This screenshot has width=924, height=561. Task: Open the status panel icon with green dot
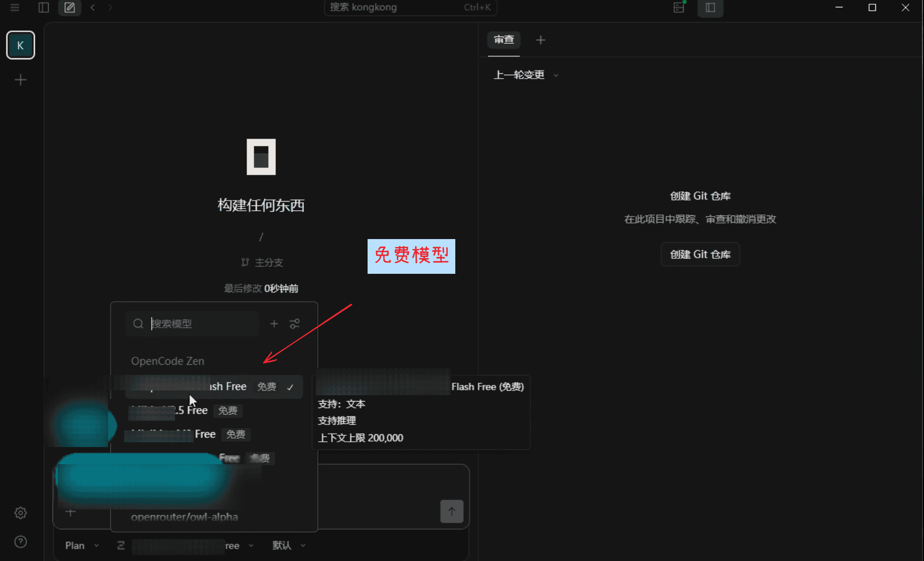[x=679, y=7]
